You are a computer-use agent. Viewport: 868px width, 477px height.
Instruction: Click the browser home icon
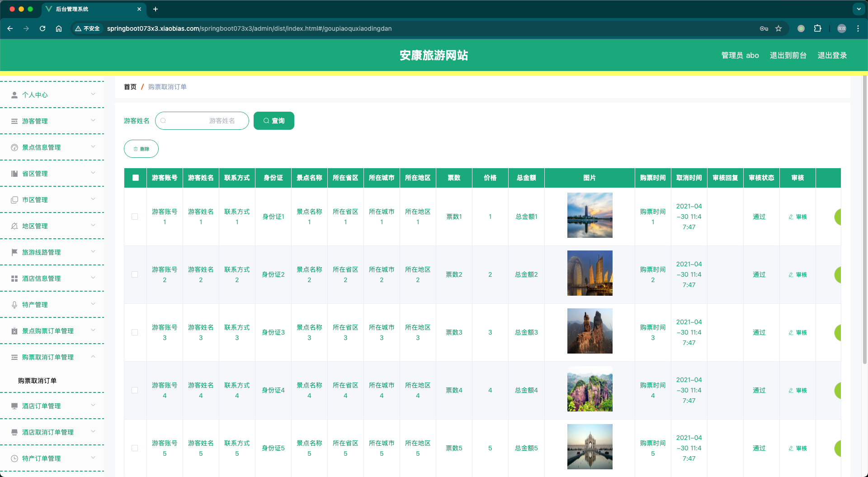click(x=59, y=28)
